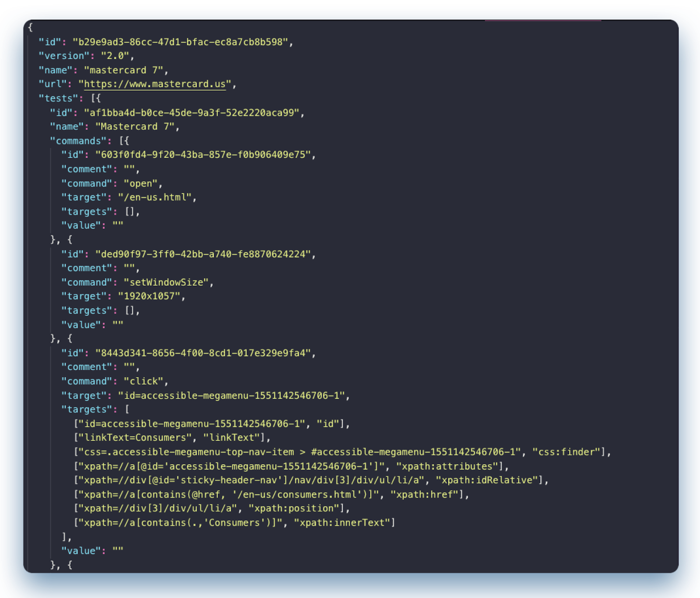
Task: Click the "targets" opening bracket of click command
Action: coord(127,409)
